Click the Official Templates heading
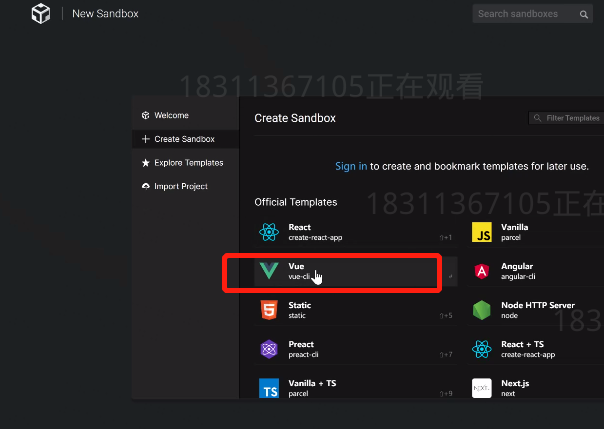This screenshot has width=604, height=429. pos(295,202)
